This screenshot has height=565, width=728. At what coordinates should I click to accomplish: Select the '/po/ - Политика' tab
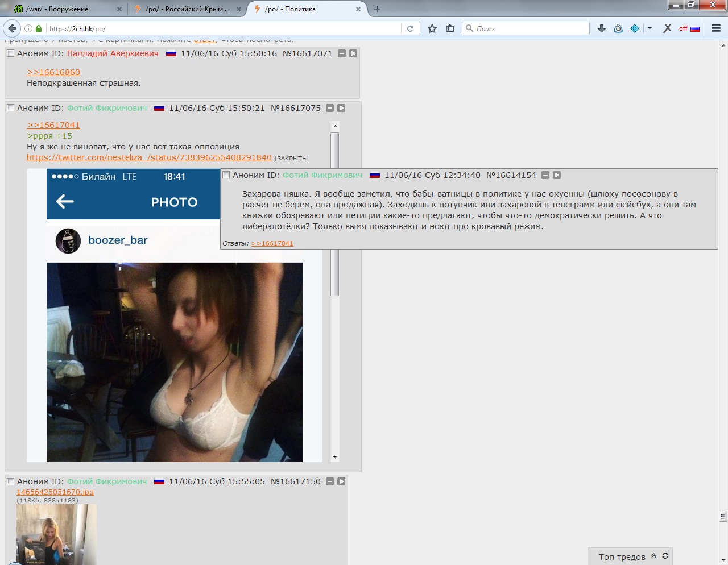307,9
